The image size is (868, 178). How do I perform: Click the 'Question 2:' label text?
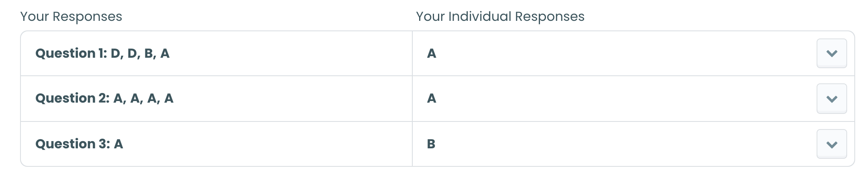[73, 98]
